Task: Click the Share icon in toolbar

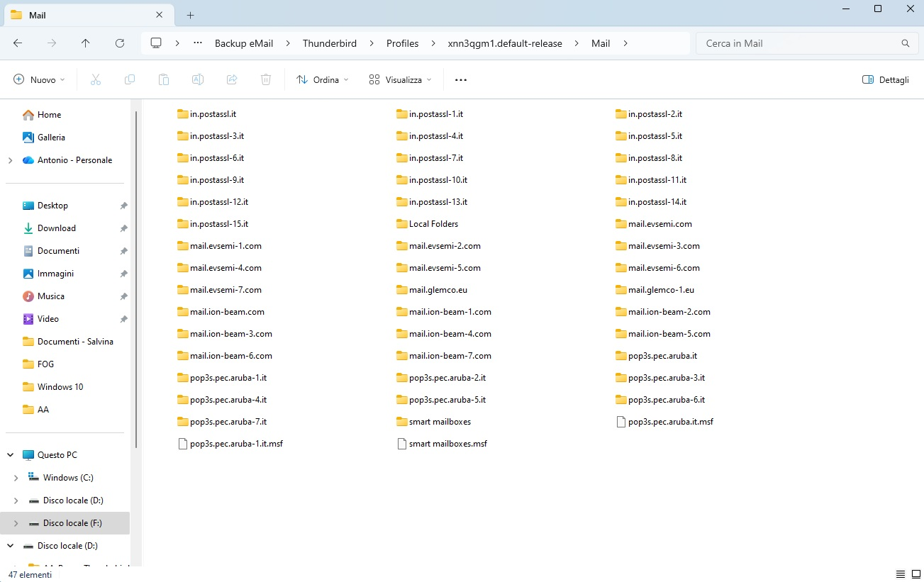Action: pyautogui.click(x=232, y=80)
